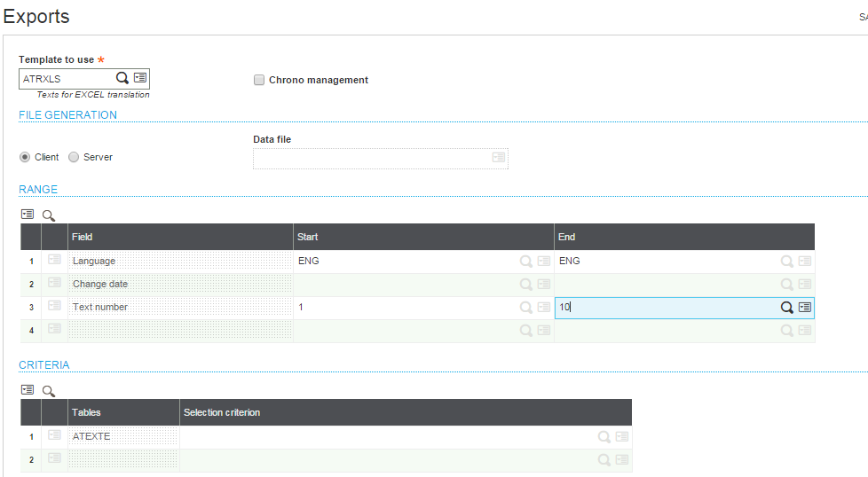Click the search icon above the Criteria table
This screenshot has width=868, height=477.
[49, 390]
